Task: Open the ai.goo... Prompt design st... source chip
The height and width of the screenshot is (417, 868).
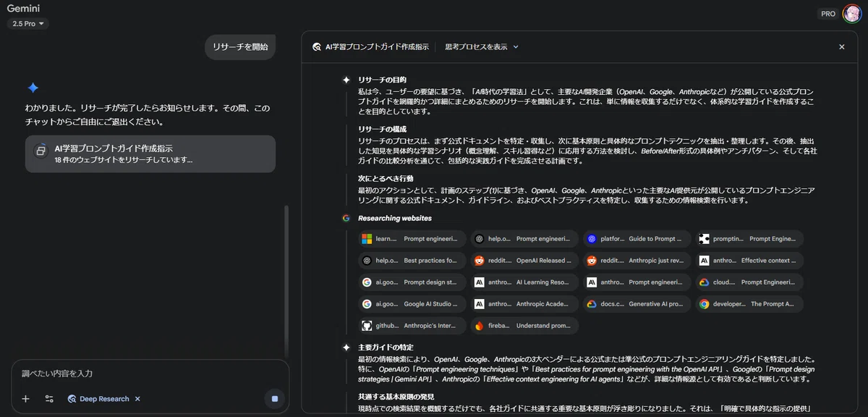Action: [x=412, y=282]
